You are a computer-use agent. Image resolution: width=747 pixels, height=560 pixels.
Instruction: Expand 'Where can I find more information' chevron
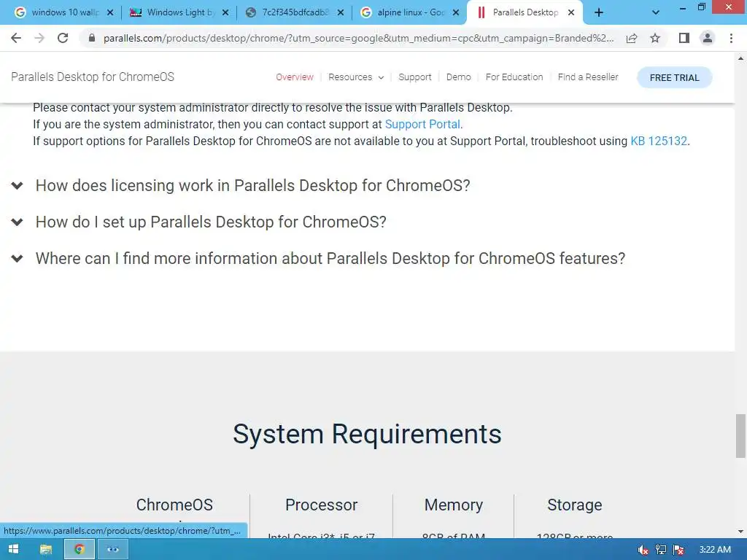pos(18,259)
